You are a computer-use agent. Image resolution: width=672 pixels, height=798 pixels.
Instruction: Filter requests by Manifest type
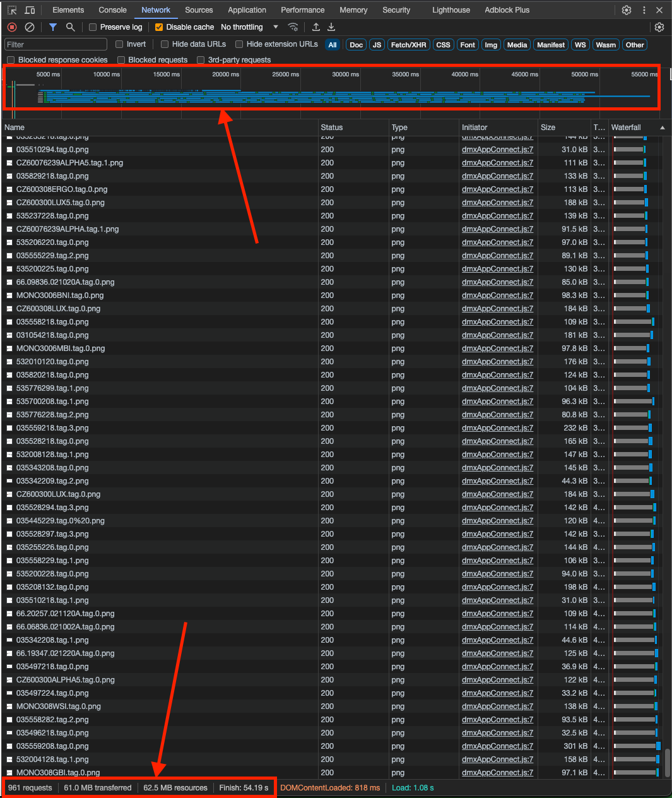point(551,45)
